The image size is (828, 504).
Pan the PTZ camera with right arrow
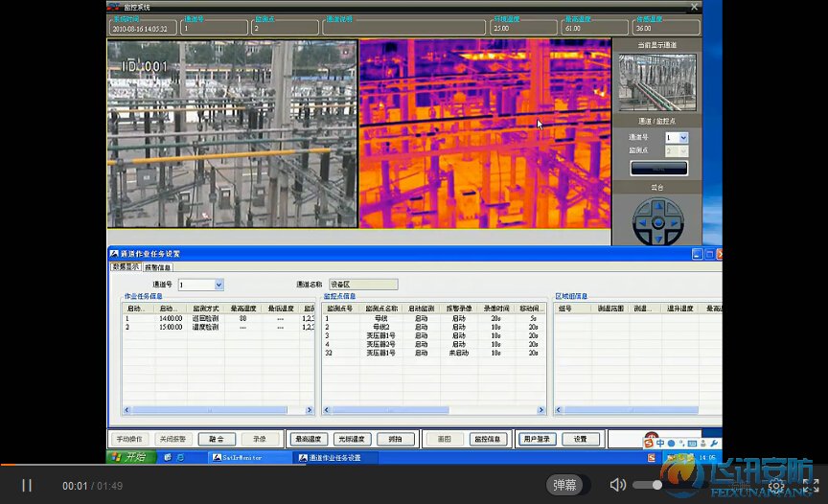click(x=675, y=223)
